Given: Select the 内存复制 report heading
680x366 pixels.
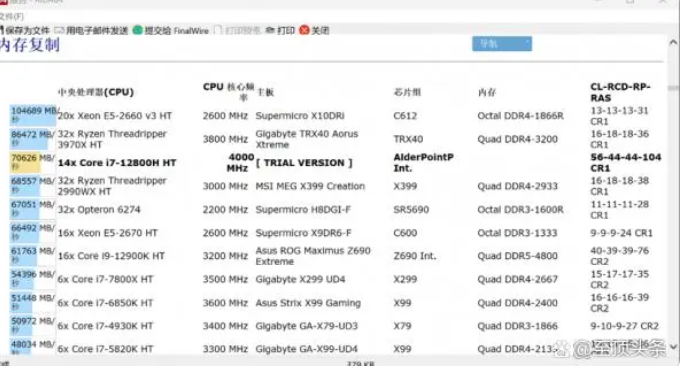Looking at the screenshot, I should 29,45.
